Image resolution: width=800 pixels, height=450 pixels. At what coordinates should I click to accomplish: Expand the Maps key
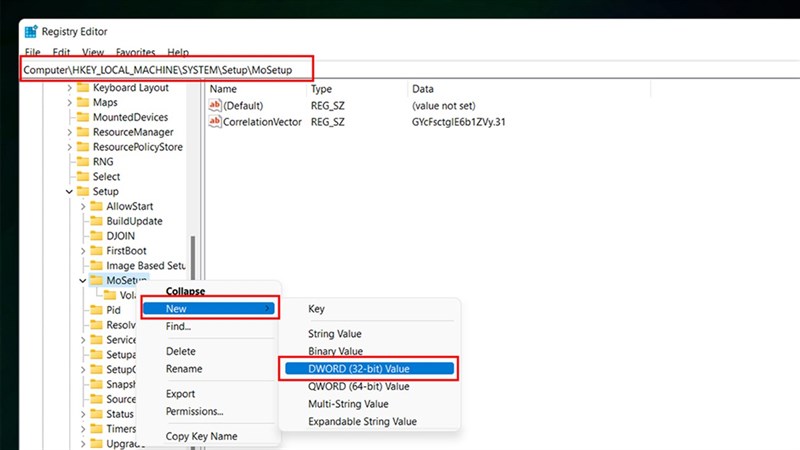(x=69, y=103)
